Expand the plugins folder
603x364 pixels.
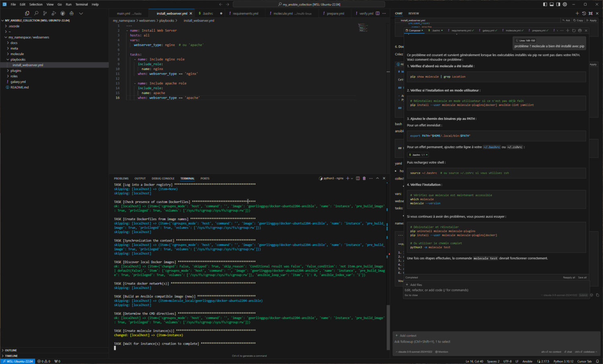click(16, 71)
